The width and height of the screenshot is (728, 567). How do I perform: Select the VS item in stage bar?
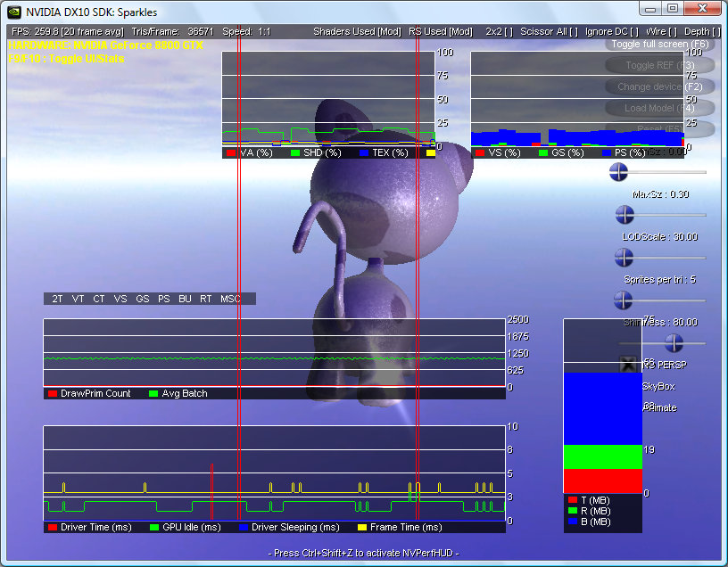[120, 299]
